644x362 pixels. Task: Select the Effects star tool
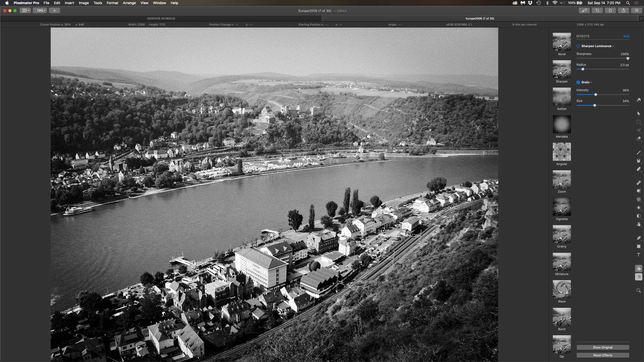pyautogui.click(x=639, y=277)
